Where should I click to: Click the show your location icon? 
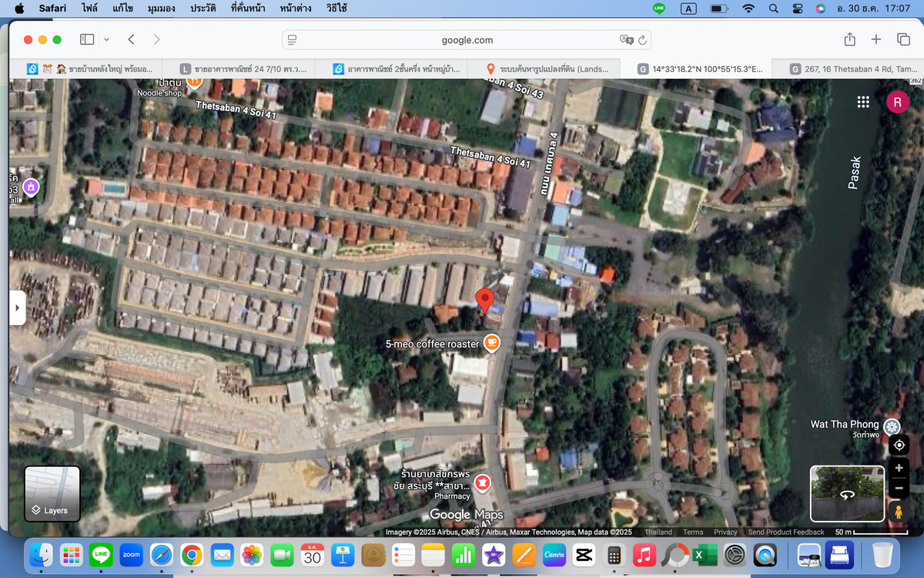(899, 445)
